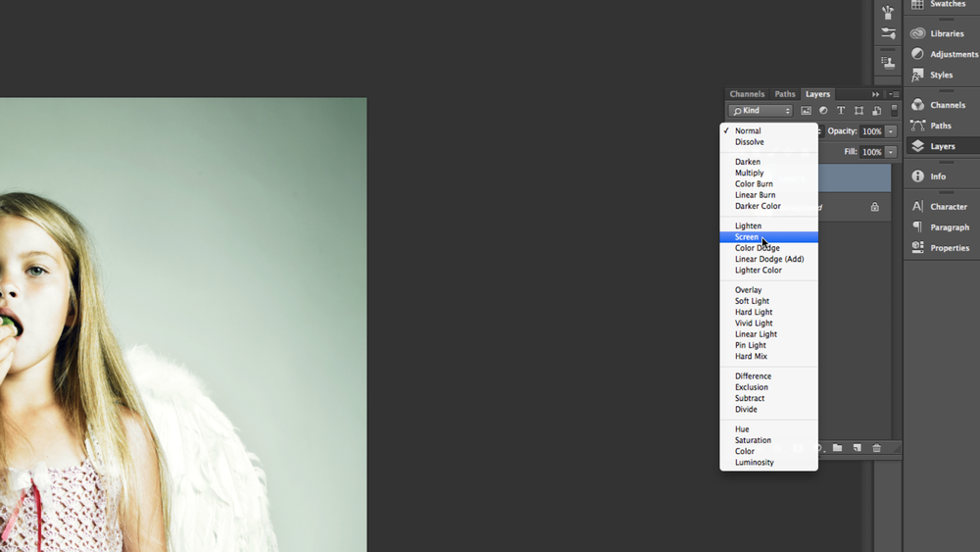Choose Hard Light blend mode
This screenshot has width=980, height=552.
pyautogui.click(x=768, y=312)
